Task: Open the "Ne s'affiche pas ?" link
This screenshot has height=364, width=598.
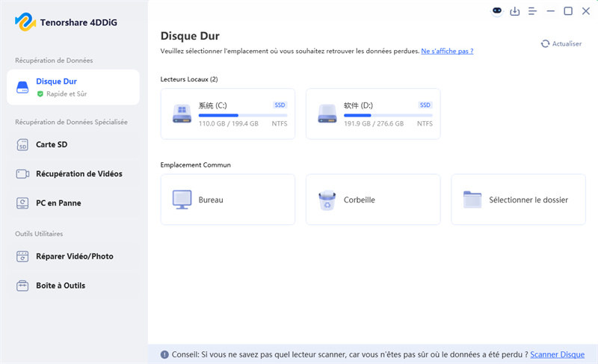Action: pos(447,51)
